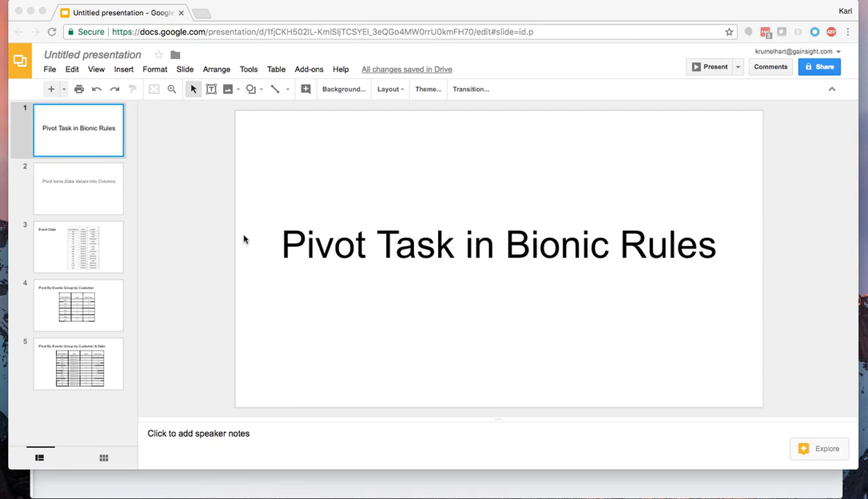The image size is (868, 499).
Task: Expand the Present options dropdown arrow
Action: [x=738, y=67]
